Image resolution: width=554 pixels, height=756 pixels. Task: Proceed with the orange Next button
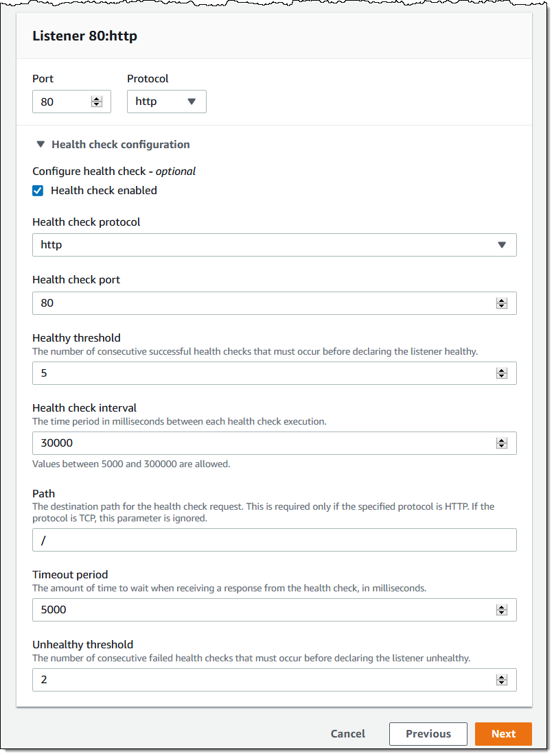[x=503, y=734]
